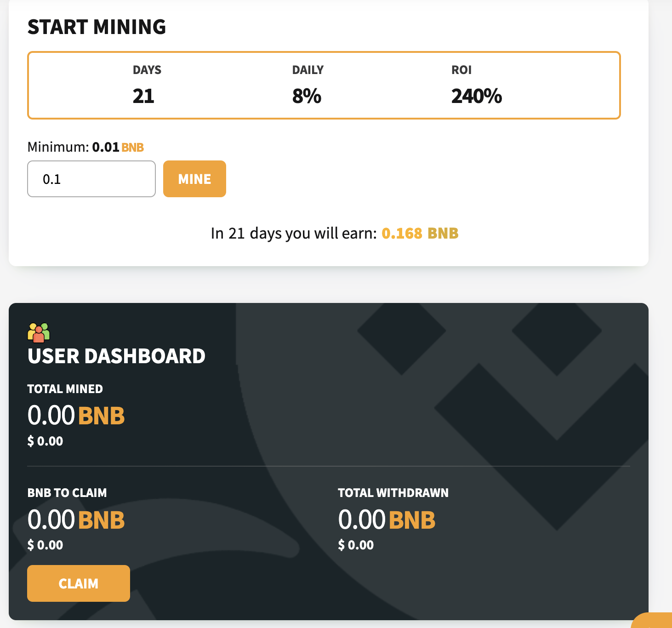Click the START MINING heading

tap(97, 27)
